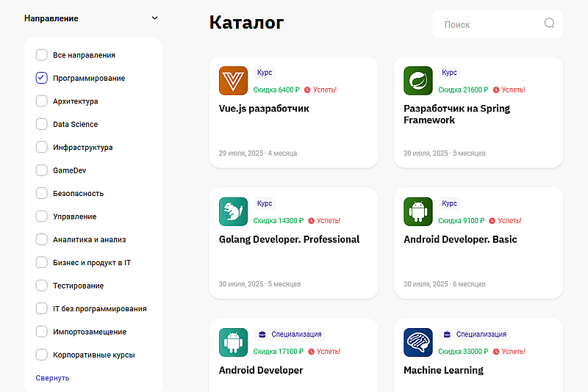Click the Android Developer specialization robot icon
This screenshot has height=392, width=588.
click(233, 343)
